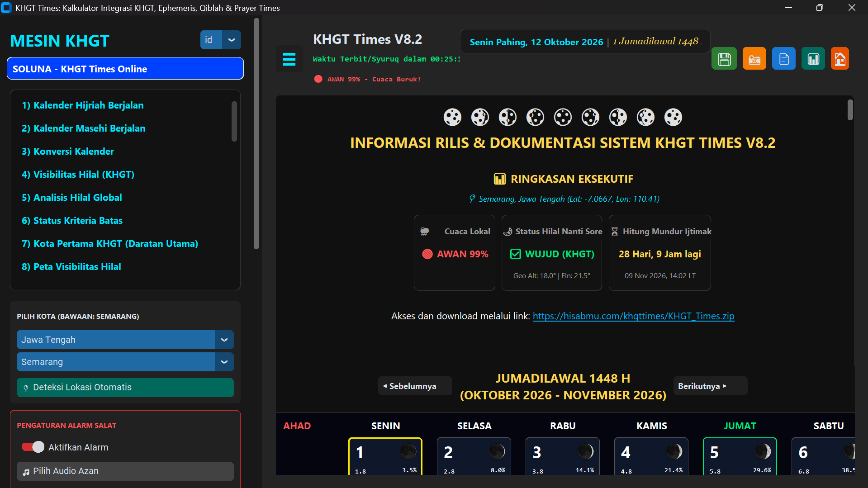Select calendar day 5 under JUMAT
868x488 pixels.
tap(740, 456)
